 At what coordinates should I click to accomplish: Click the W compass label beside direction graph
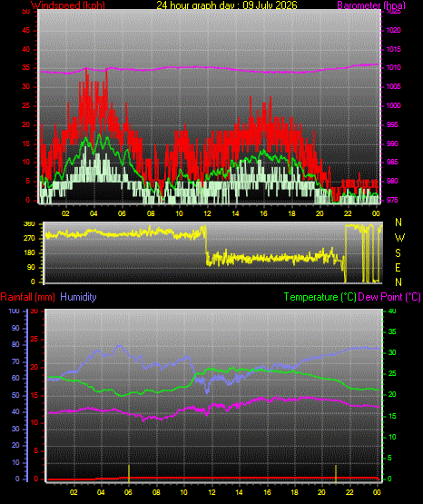coord(399,238)
